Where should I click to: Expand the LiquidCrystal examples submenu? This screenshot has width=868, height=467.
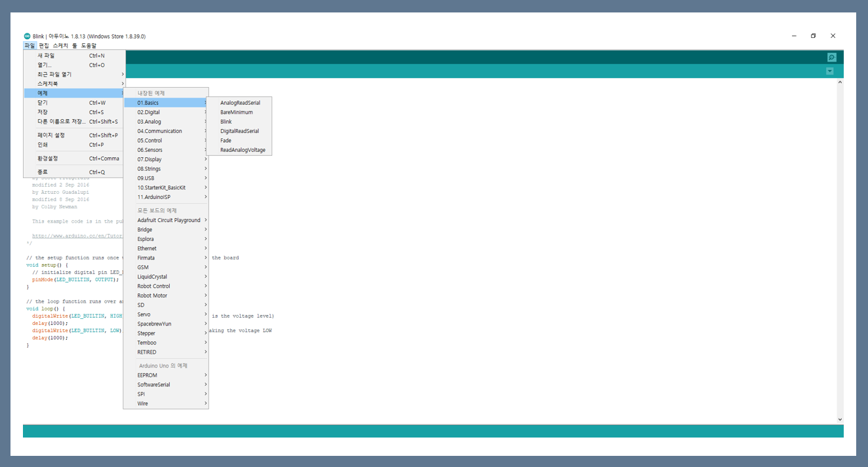[x=166, y=276]
